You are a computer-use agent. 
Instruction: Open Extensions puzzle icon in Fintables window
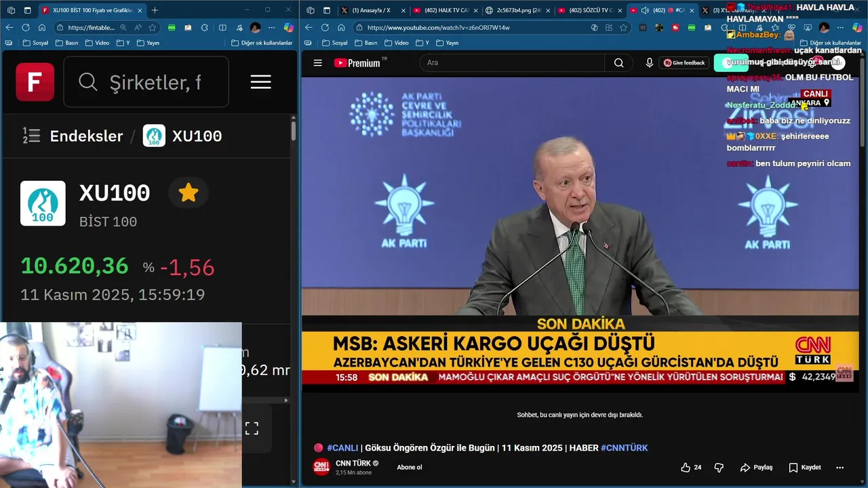[205, 28]
